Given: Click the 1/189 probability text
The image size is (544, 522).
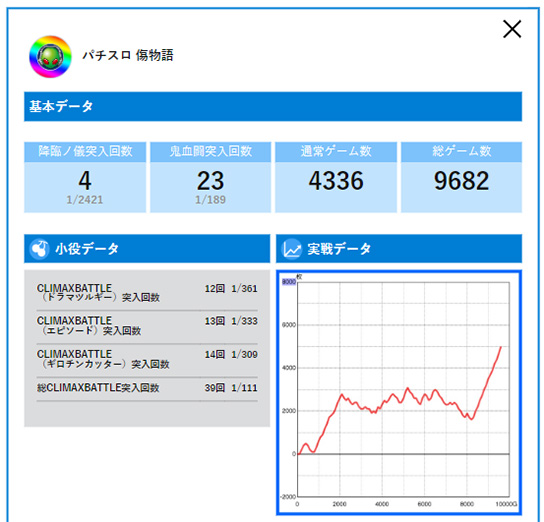Looking at the screenshot, I should click(x=211, y=200).
